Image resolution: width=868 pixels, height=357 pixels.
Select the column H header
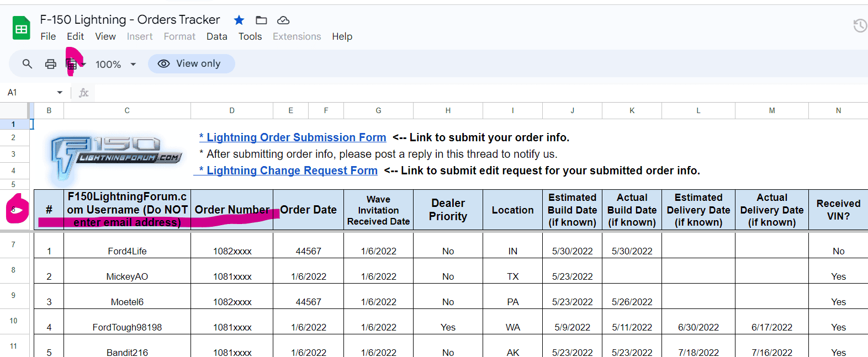448,111
